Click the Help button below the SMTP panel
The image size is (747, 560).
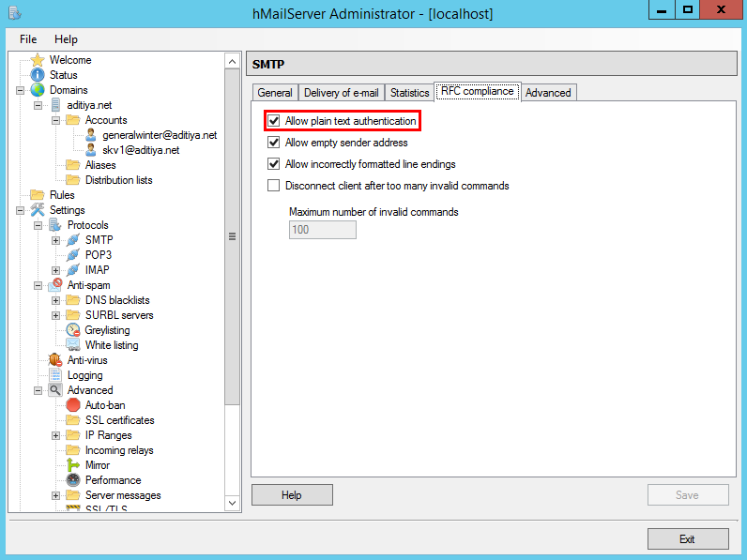coord(292,495)
